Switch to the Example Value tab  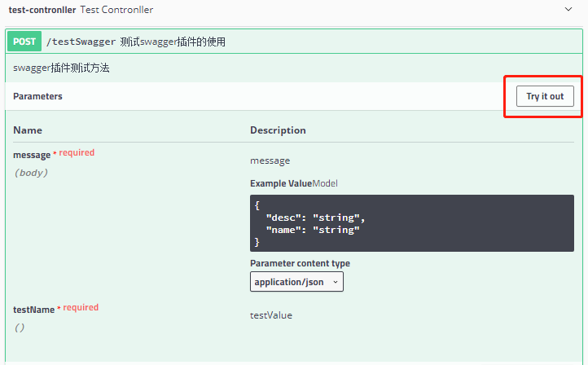coord(281,183)
